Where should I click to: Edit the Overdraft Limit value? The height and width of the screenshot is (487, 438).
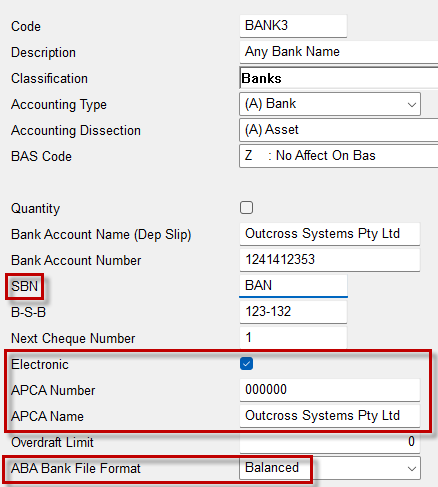tap(330, 442)
